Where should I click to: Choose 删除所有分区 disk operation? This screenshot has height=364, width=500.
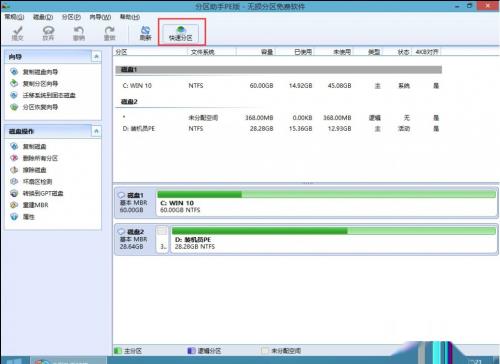(x=34, y=158)
